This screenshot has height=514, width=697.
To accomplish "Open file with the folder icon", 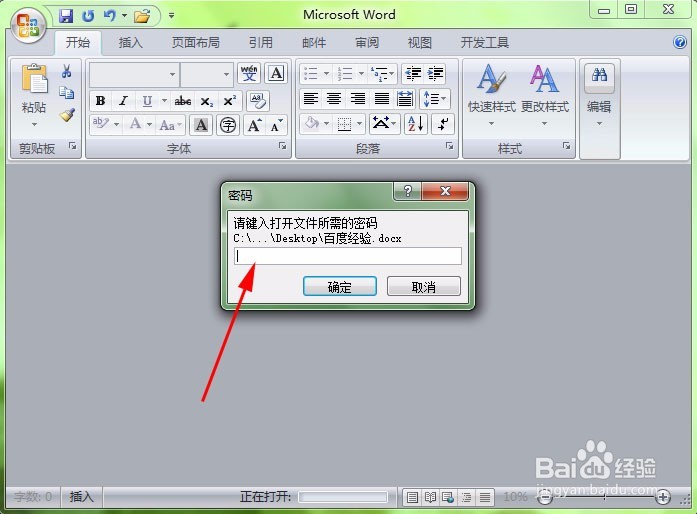I will (x=143, y=16).
